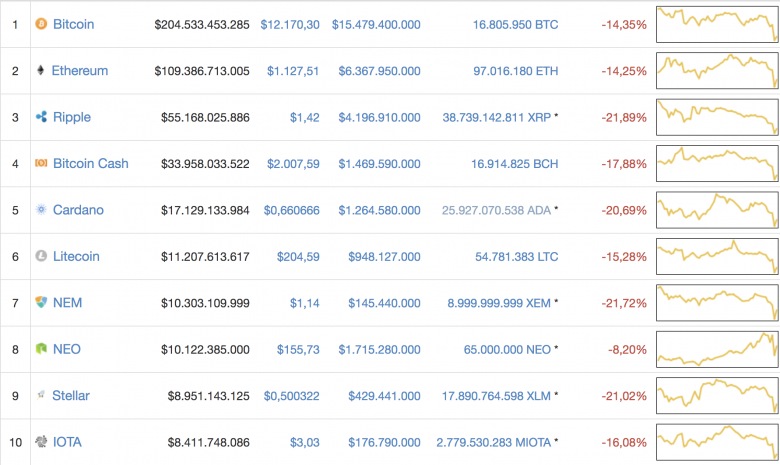Click the Cardano starburst icon

41,209
